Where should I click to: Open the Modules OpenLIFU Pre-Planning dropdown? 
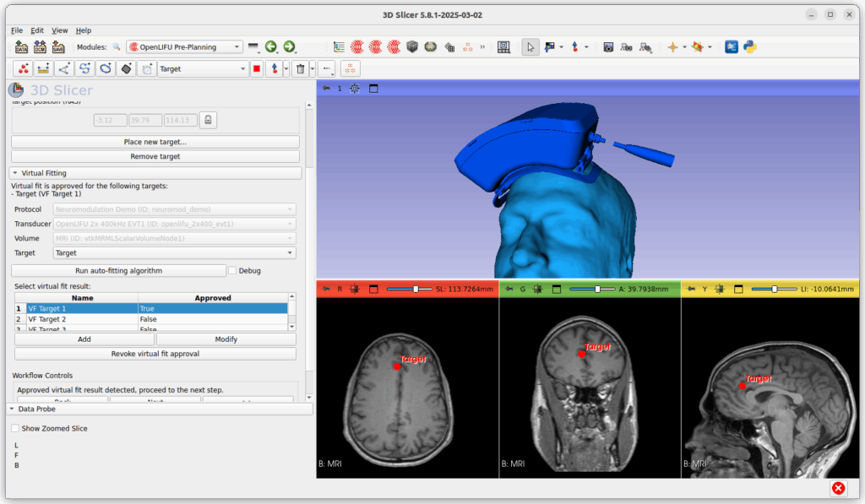[184, 47]
